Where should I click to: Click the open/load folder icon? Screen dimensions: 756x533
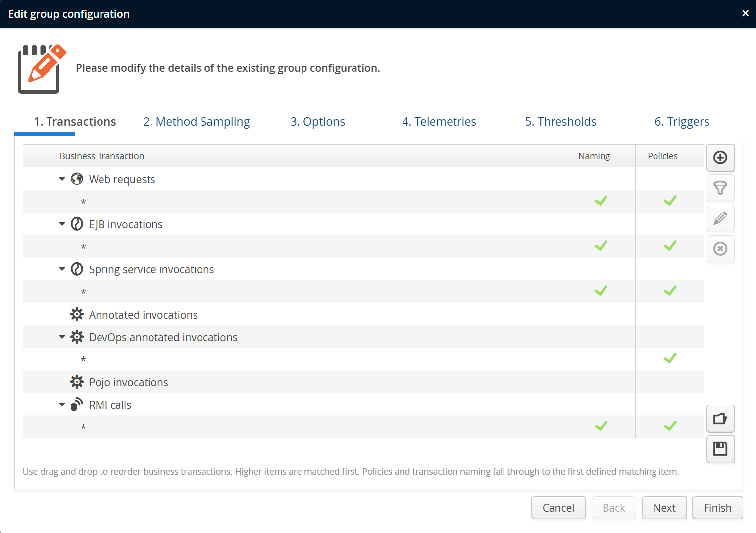[720, 419]
